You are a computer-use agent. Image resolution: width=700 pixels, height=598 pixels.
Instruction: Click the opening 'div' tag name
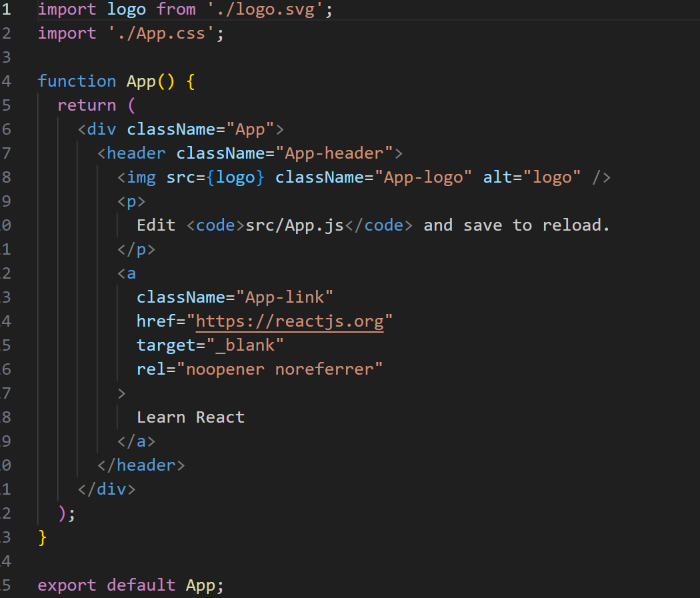[x=102, y=129]
